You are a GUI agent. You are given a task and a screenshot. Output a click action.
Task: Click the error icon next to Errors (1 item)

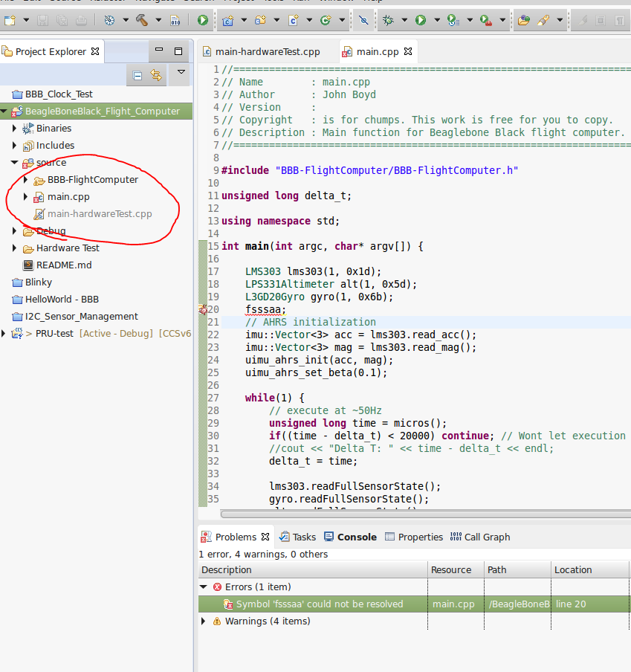pos(217,587)
